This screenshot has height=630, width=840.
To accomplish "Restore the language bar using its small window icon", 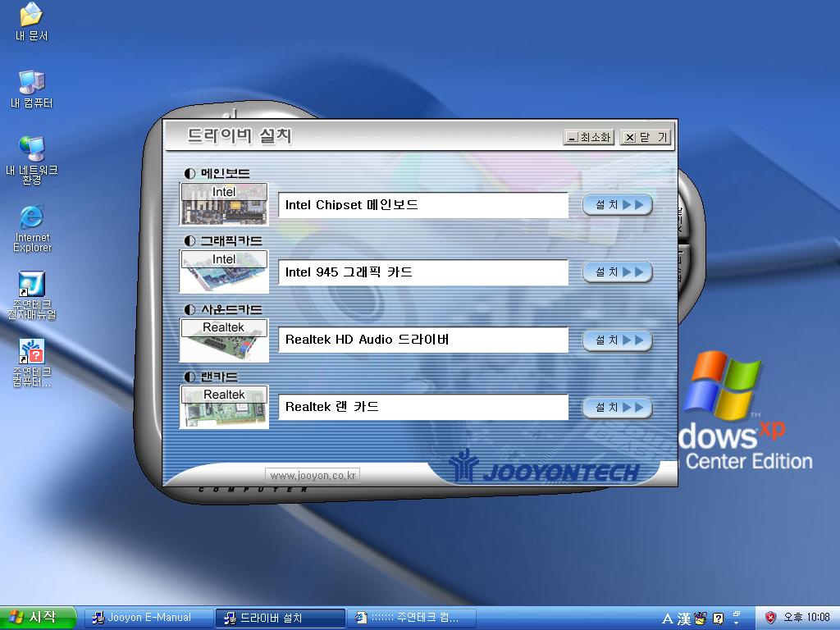I will pyautogui.click(x=737, y=614).
